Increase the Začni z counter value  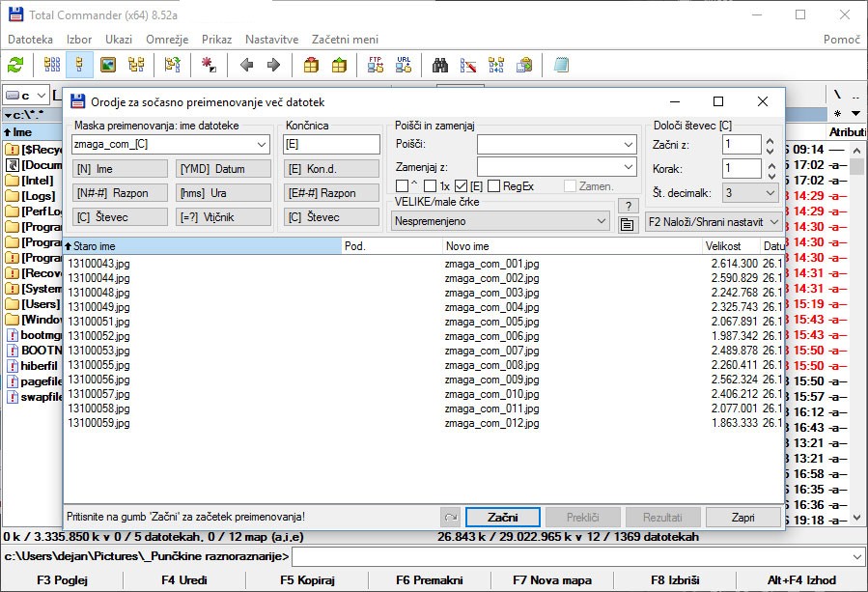[x=770, y=140]
